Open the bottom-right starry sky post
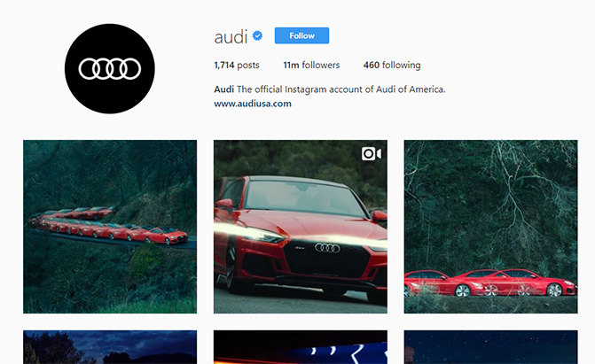Viewport: 595px width, 364px height. (490, 347)
